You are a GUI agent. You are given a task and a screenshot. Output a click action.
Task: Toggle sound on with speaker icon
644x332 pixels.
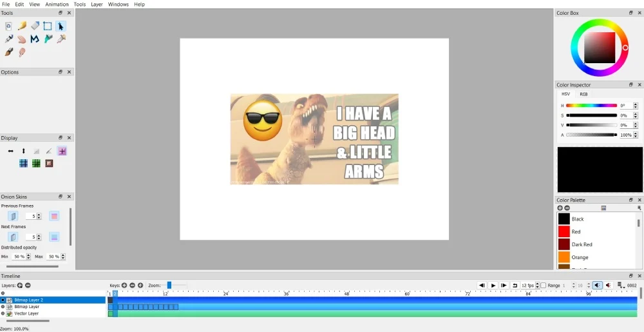(598, 285)
